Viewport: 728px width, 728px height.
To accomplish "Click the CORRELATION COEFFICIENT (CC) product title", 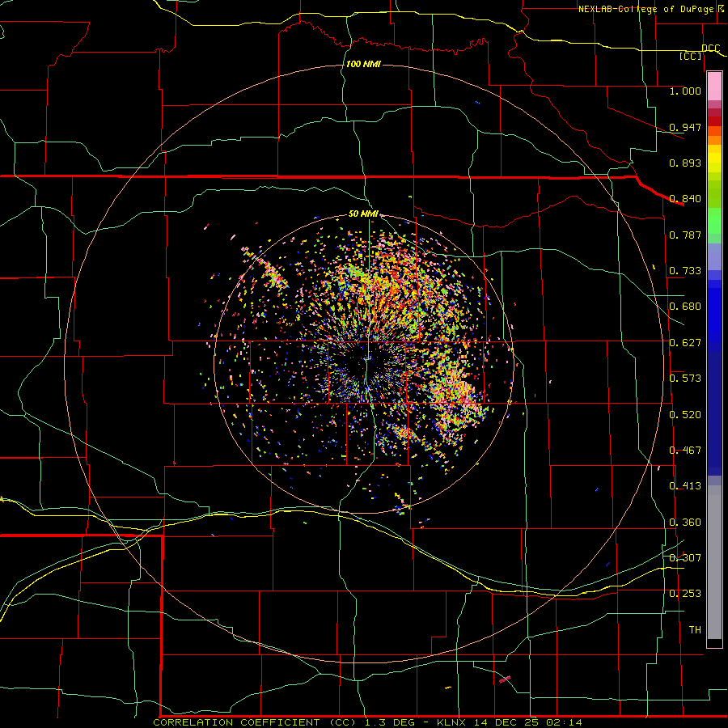I will 255,722.
